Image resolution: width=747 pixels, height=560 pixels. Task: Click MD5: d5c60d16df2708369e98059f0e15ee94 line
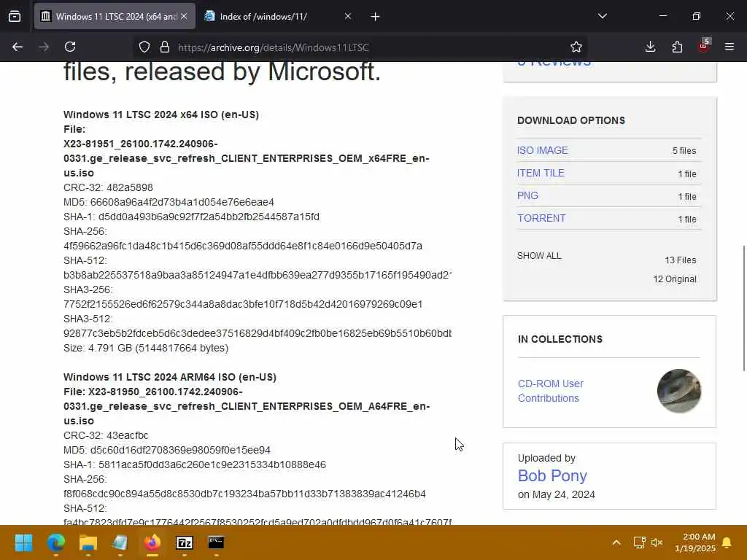click(167, 450)
